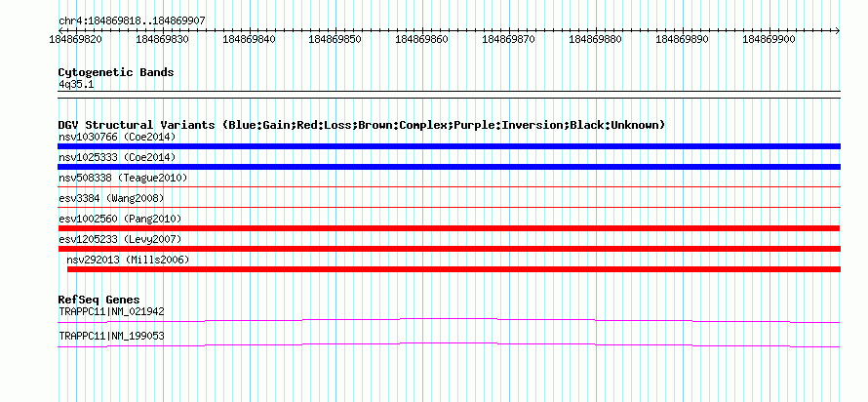Open variant nsv508338 (Teague2010) label
This screenshot has width=868, height=402.
tap(123, 178)
